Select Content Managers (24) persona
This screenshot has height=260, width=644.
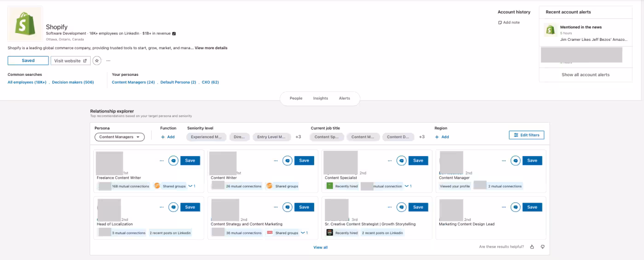click(133, 82)
